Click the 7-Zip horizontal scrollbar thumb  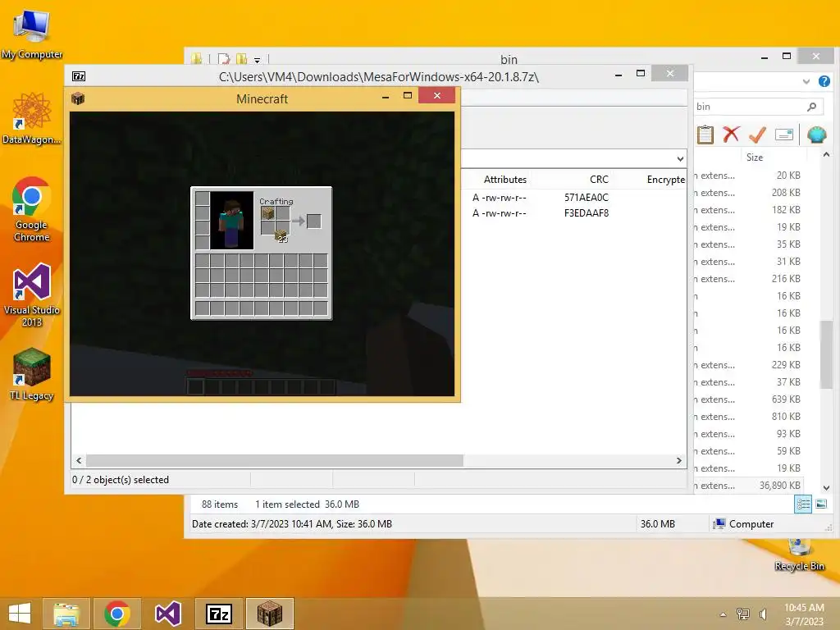pyautogui.click(x=275, y=461)
